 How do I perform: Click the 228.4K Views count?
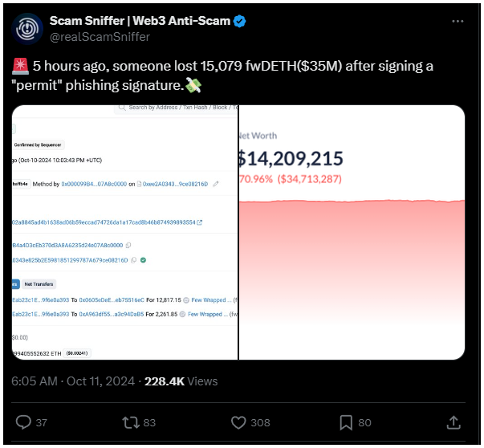pos(181,381)
